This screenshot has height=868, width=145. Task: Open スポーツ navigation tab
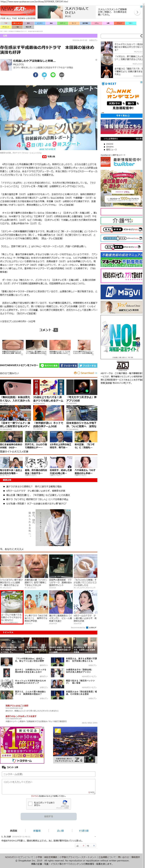[63, 23]
